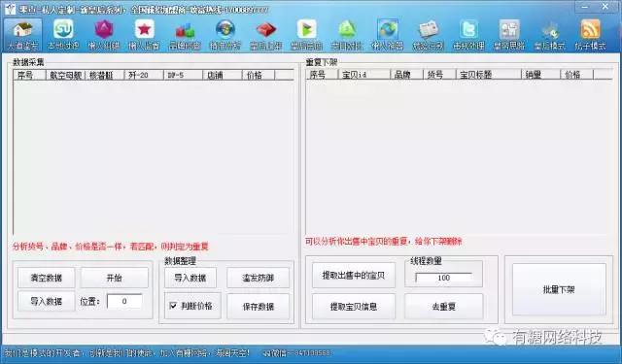Click the 提取宝贝信息 button

pyautogui.click(x=354, y=306)
